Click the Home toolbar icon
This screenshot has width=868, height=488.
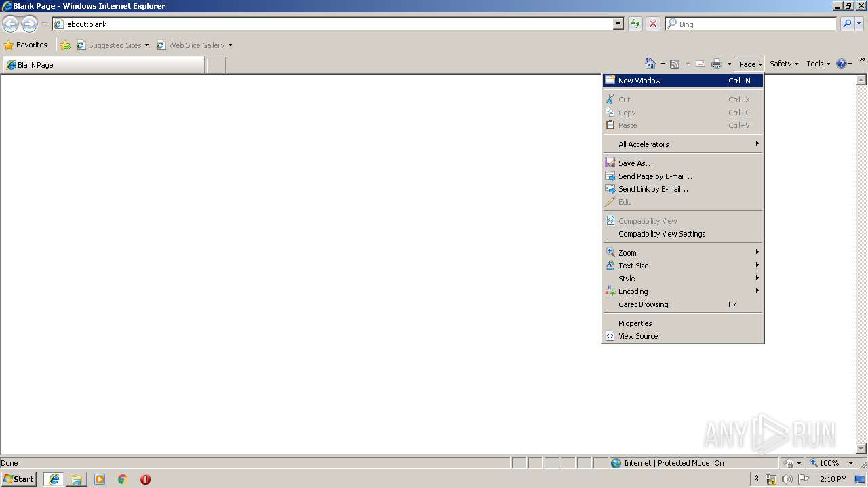[650, 64]
